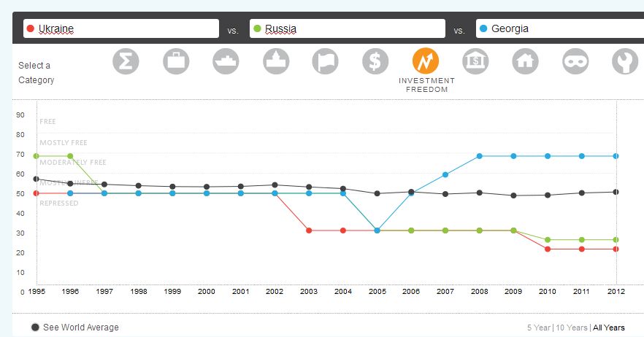Select the Overall Score sigma category icon
Viewport: 644px width, 337px height.
(x=126, y=61)
